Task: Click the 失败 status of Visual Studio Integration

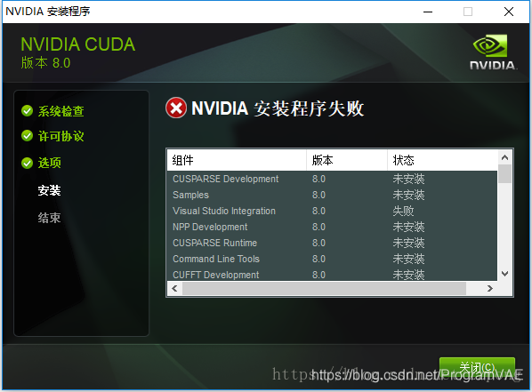Action: (x=403, y=211)
